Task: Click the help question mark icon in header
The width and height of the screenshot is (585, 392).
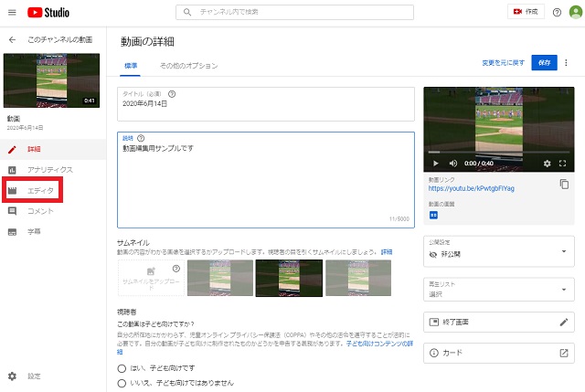Action: pyautogui.click(x=557, y=12)
